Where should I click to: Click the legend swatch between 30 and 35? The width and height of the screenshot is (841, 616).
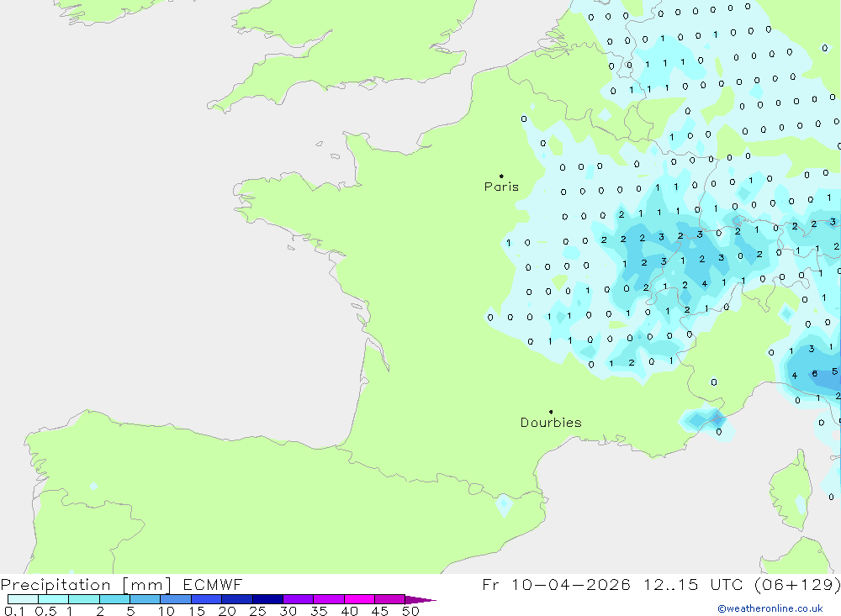[x=298, y=599]
